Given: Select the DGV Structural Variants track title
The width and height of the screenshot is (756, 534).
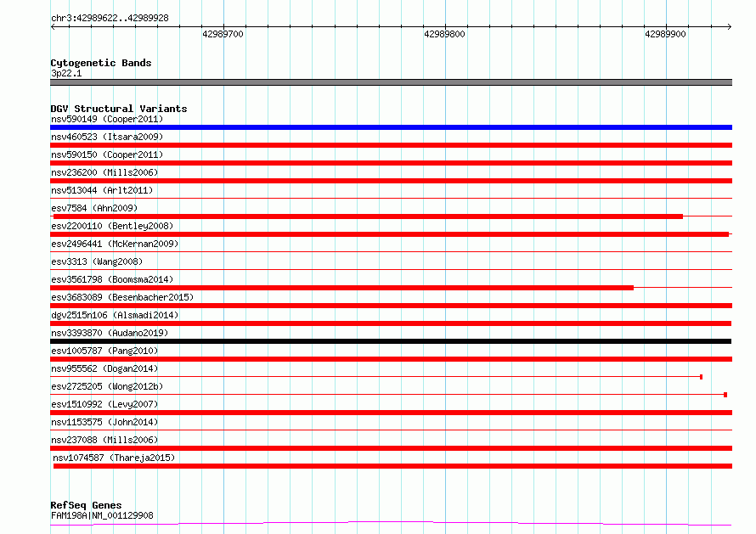Looking at the screenshot, I should [119, 109].
